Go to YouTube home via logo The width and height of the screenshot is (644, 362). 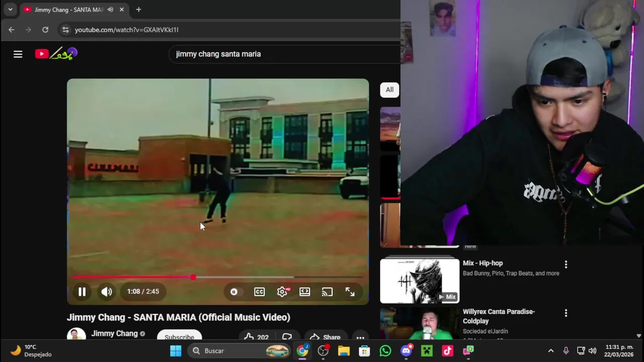click(56, 54)
